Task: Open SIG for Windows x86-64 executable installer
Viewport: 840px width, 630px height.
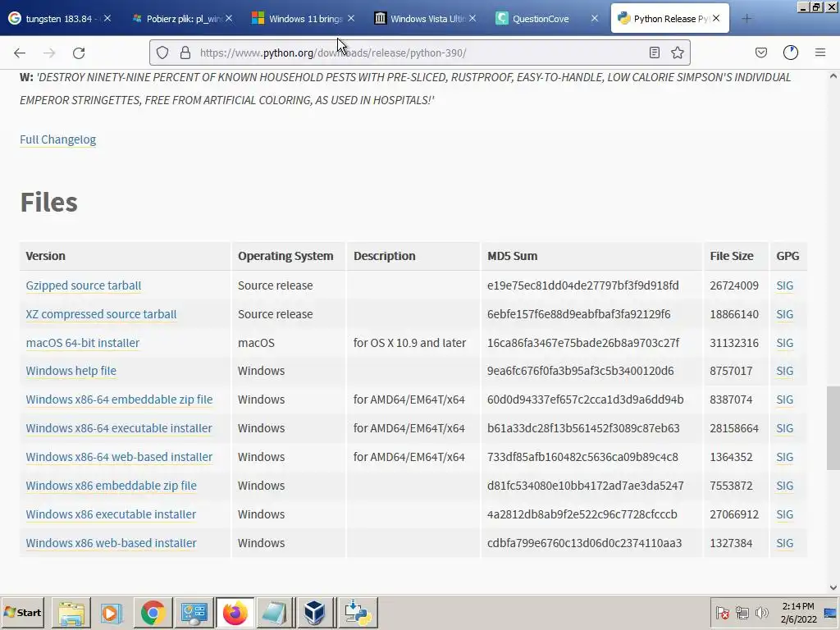Action: 784,428
